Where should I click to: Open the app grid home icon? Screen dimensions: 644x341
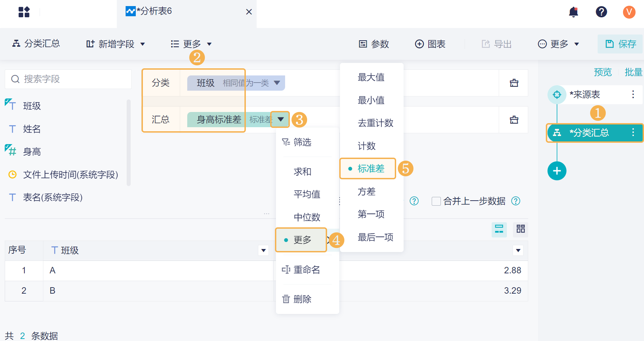click(24, 12)
